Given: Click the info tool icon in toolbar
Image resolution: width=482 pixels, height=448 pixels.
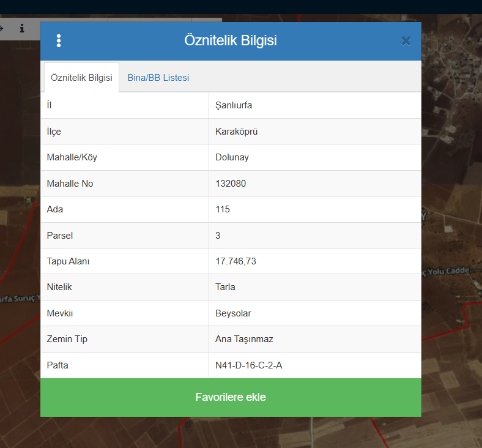Looking at the screenshot, I should click(x=22, y=28).
